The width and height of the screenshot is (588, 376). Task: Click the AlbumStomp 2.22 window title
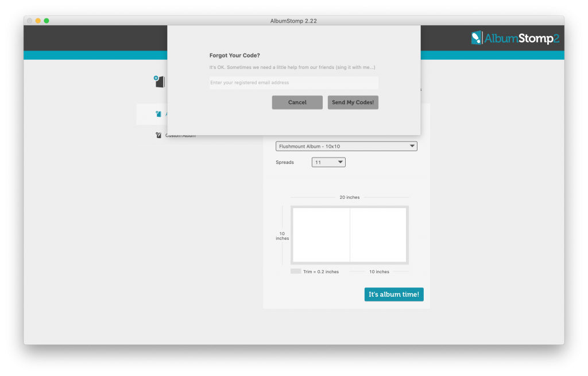293,21
